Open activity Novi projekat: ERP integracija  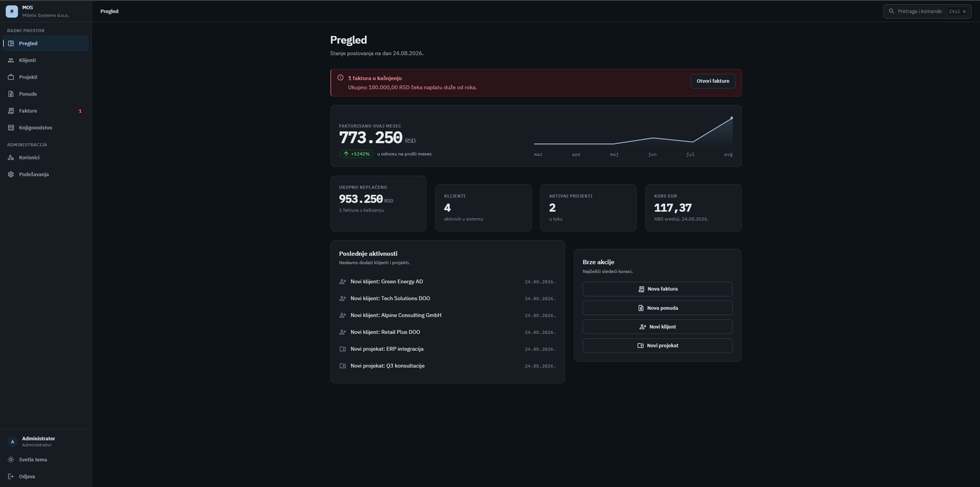point(447,349)
